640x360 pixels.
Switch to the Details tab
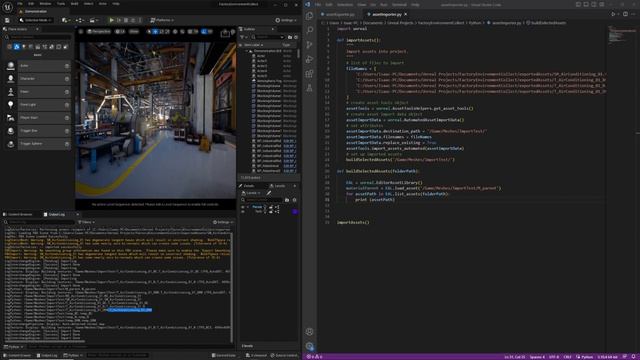(x=246, y=186)
